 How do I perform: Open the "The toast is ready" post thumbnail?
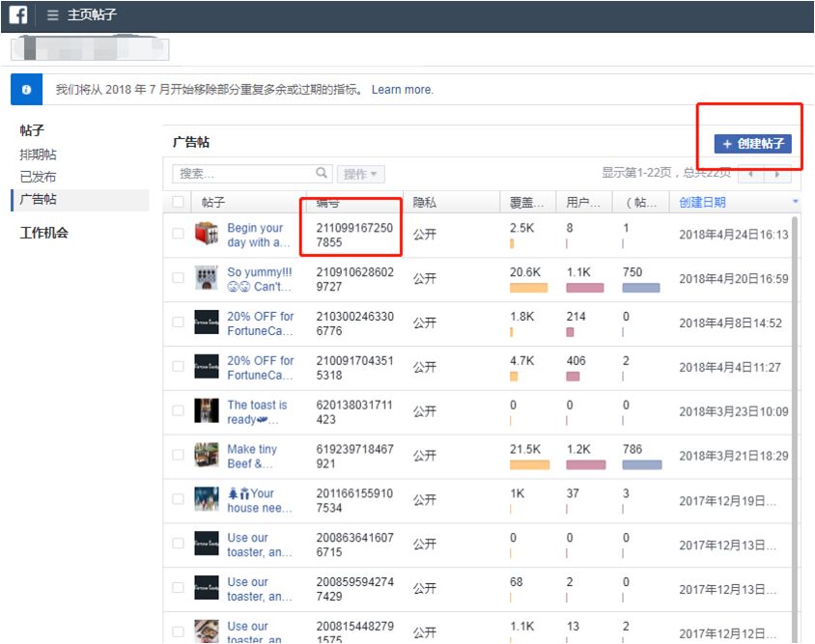(207, 410)
